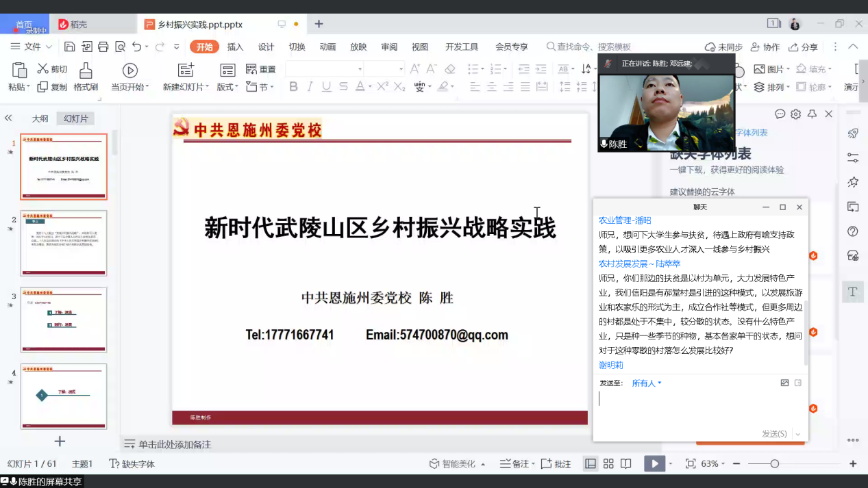This screenshot has width=868, height=488.
Task: Click the zoom slider handle
Action: click(x=774, y=463)
